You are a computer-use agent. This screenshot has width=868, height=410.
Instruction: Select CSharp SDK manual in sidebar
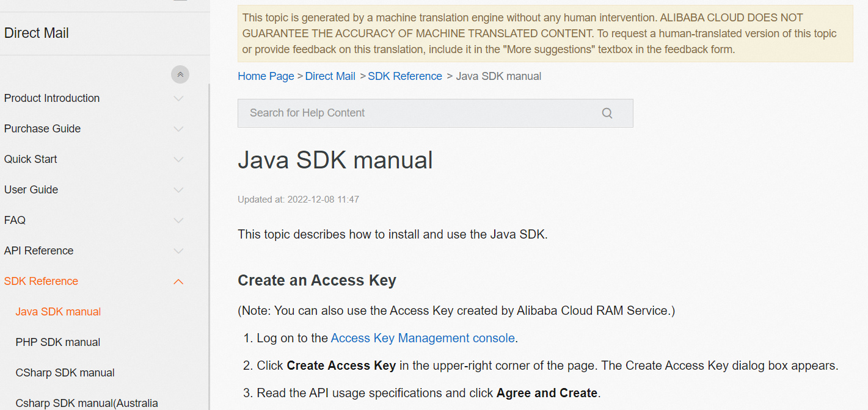(x=65, y=373)
